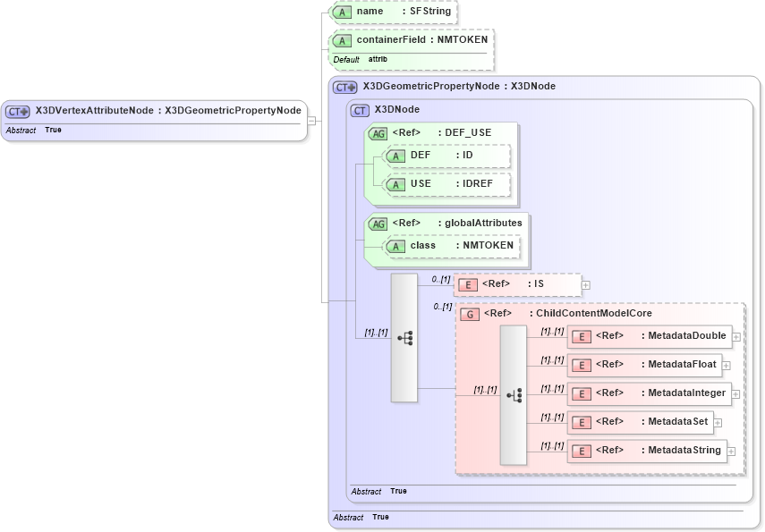
Task: Click the A icon beside USE
Action: (x=395, y=185)
